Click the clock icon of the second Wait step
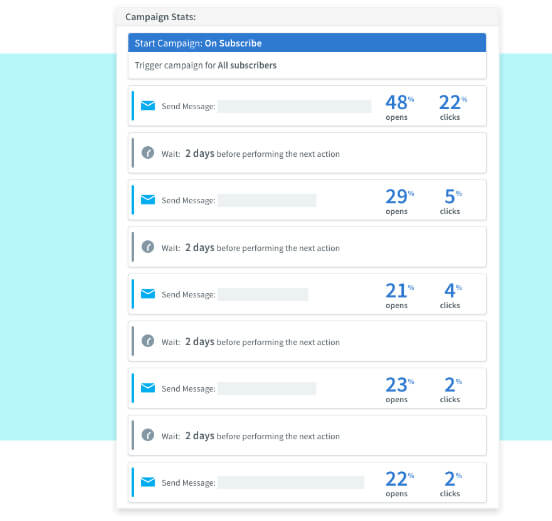The height and width of the screenshot is (521, 552). pyautogui.click(x=148, y=247)
